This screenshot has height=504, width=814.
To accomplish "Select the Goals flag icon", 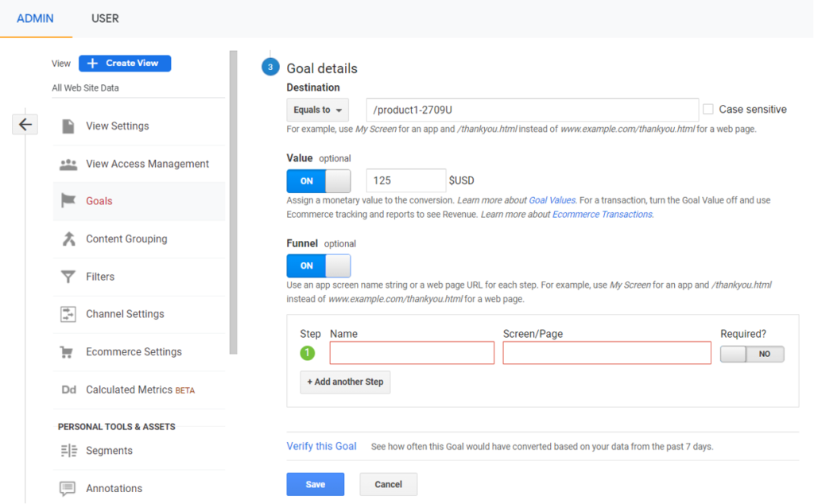I will tap(68, 201).
